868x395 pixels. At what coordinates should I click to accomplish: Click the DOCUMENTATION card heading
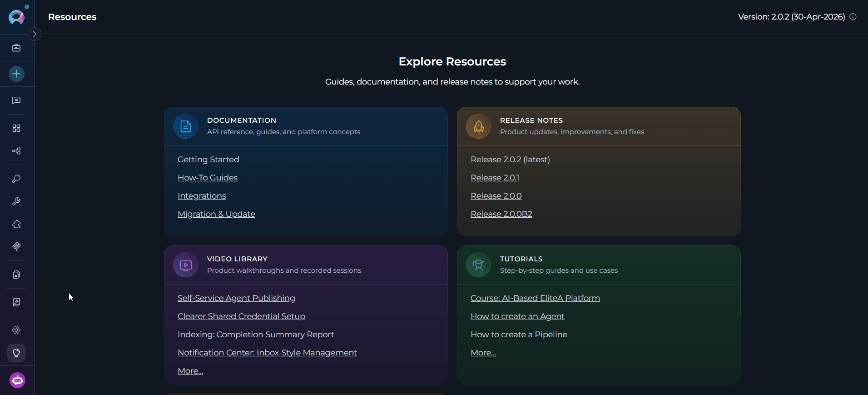pos(242,120)
